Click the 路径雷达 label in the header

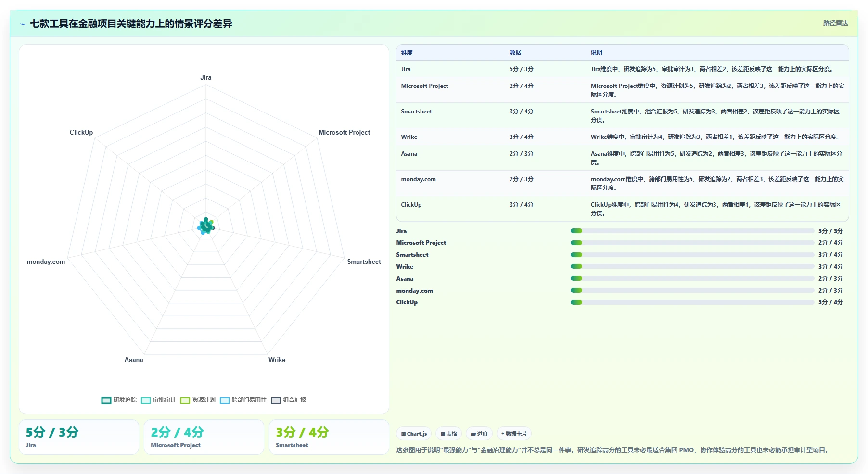point(835,23)
